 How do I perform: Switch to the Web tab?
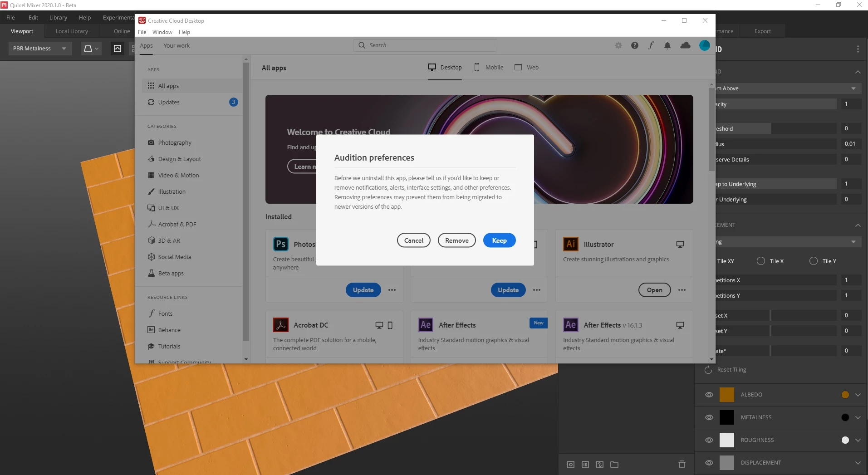pyautogui.click(x=526, y=67)
